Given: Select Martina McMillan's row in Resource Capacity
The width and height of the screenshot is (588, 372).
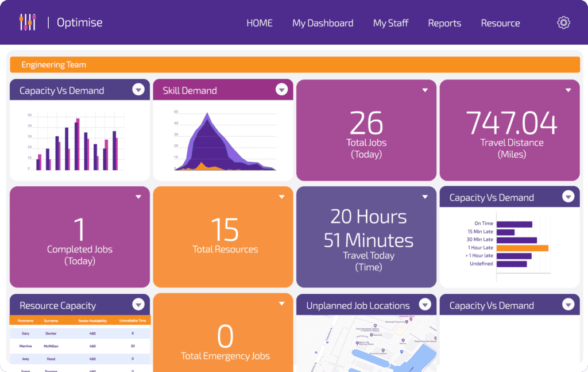Looking at the screenshot, I should (79, 346).
